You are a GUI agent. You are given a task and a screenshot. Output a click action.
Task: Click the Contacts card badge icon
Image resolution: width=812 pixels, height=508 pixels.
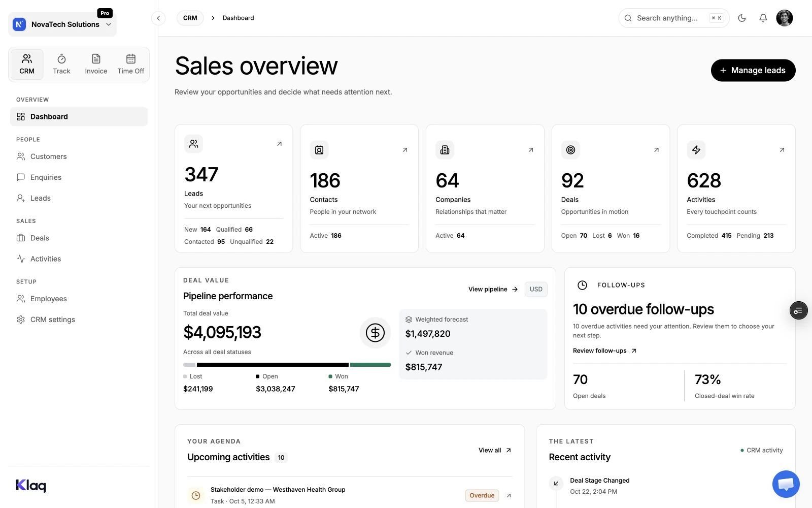coord(319,150)
